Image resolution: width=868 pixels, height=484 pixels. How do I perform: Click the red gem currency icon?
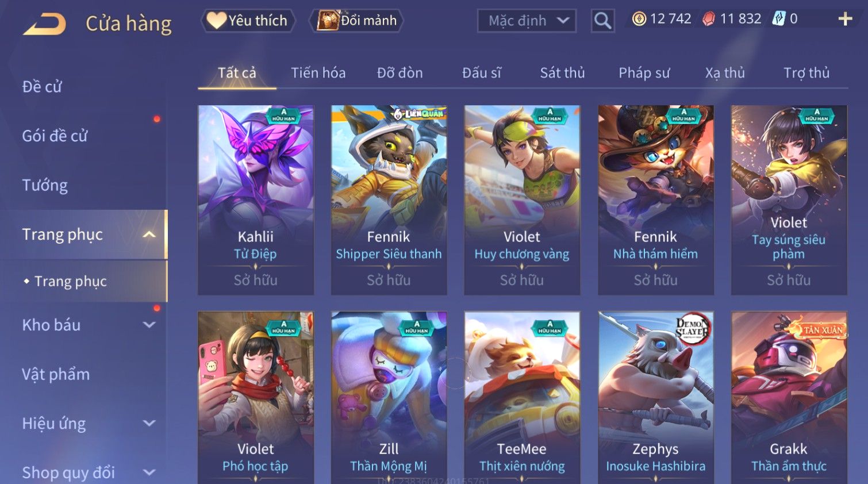pos(709,19)
